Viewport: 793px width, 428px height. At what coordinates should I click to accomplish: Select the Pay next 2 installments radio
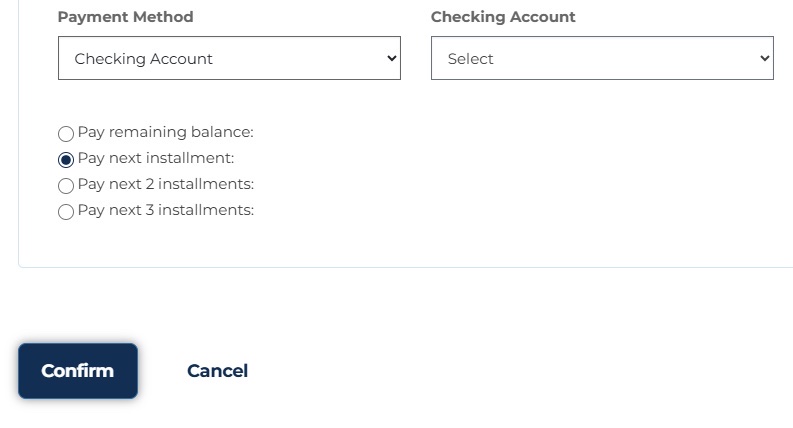point(66,186)
